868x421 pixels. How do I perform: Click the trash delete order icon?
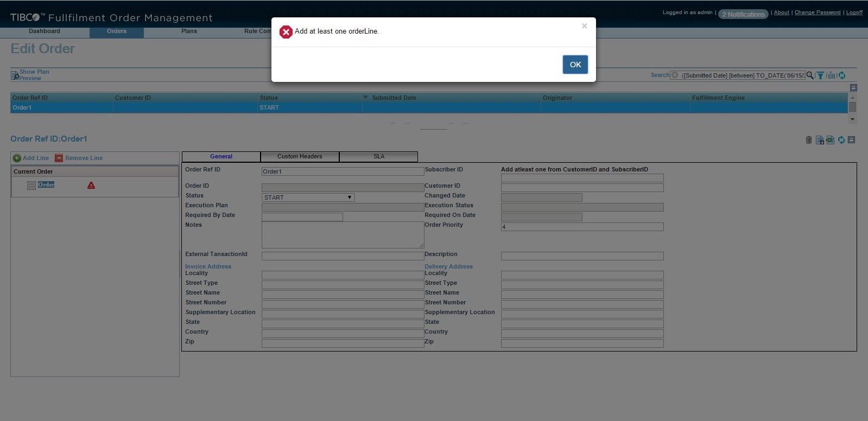click(x=809, y=140)
